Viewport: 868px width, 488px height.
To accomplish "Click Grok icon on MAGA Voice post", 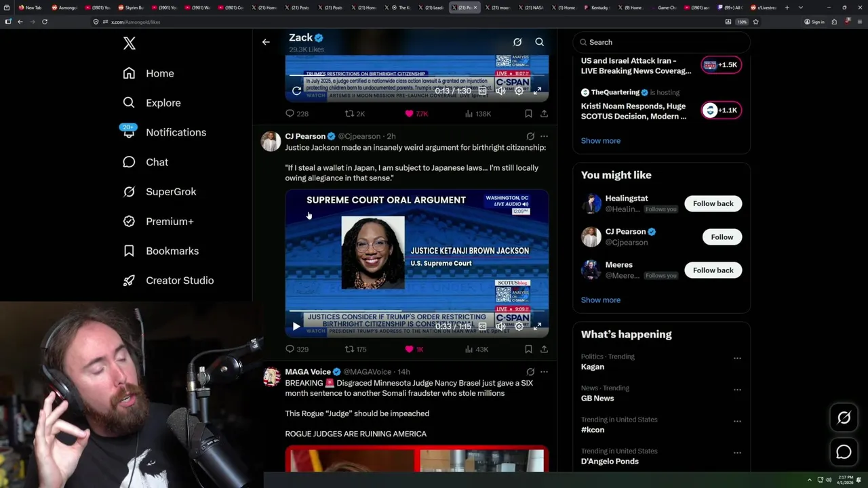I will (530, 371).
